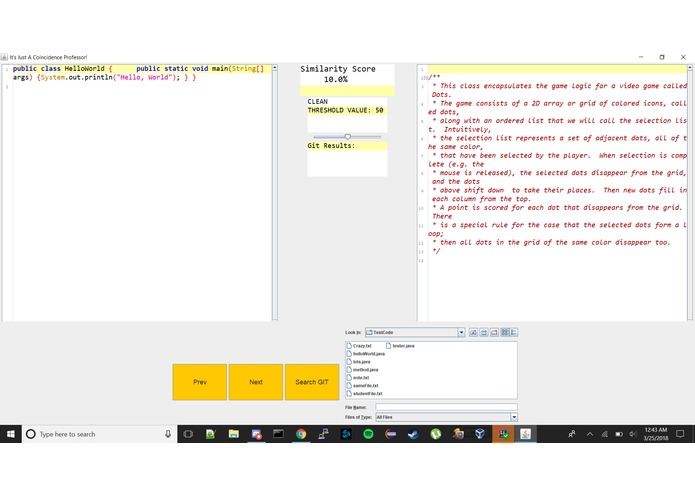Viewport: 695px width, 494px height.
Task: Adjust the threshold value slider handle
Action: (348, 137)
